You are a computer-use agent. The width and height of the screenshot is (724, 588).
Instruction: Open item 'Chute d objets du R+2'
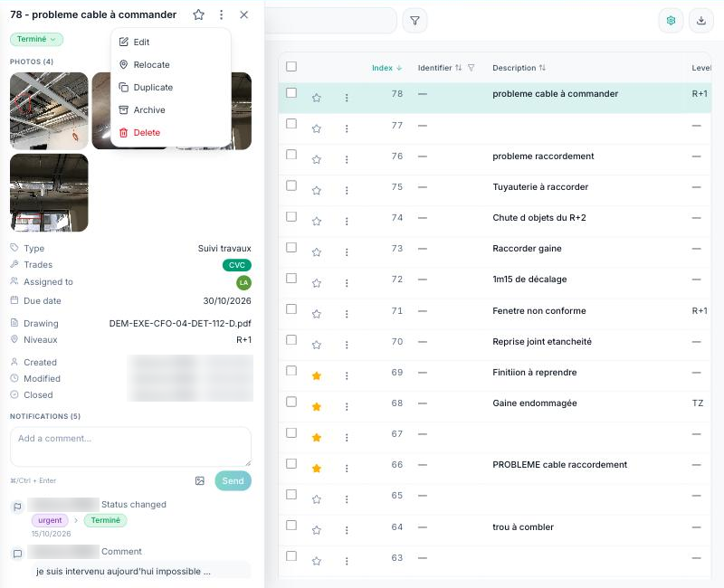pyautogui.click(x=538, y=218)
